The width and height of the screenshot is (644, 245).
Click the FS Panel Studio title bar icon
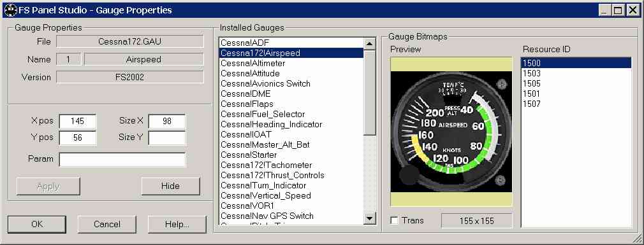click(x=10, y=10)
